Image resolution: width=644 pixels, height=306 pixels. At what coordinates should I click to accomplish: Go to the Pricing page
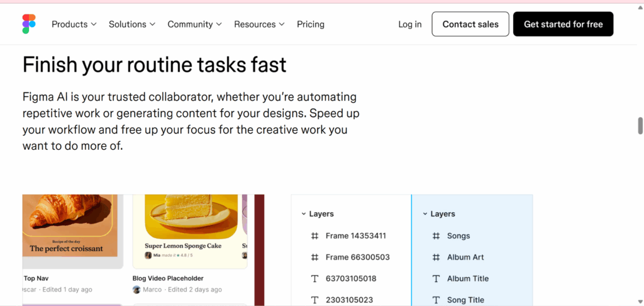click(311, 24)
